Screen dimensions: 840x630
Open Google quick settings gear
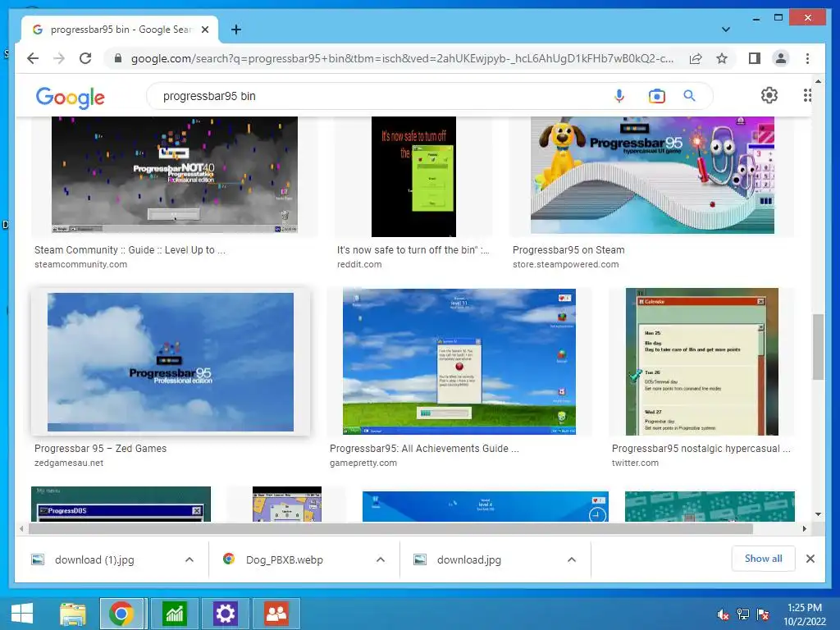click(769, 95)
